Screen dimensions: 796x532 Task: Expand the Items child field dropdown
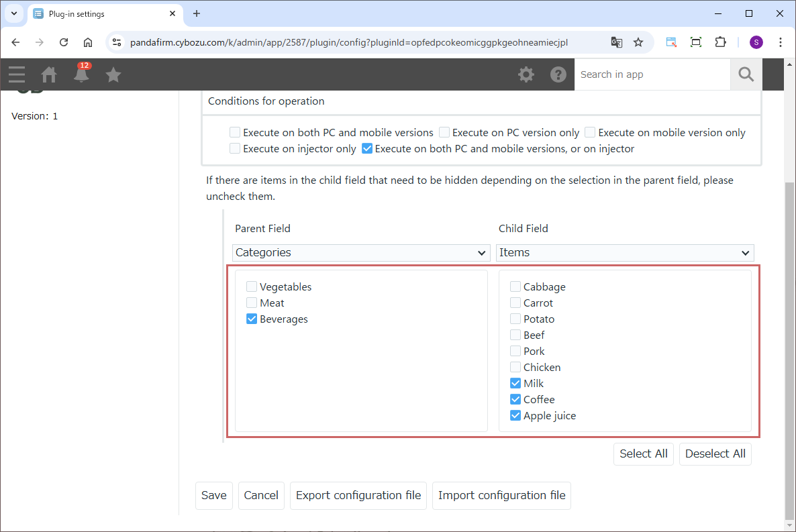pyautogui.click(x=625, y=253)
